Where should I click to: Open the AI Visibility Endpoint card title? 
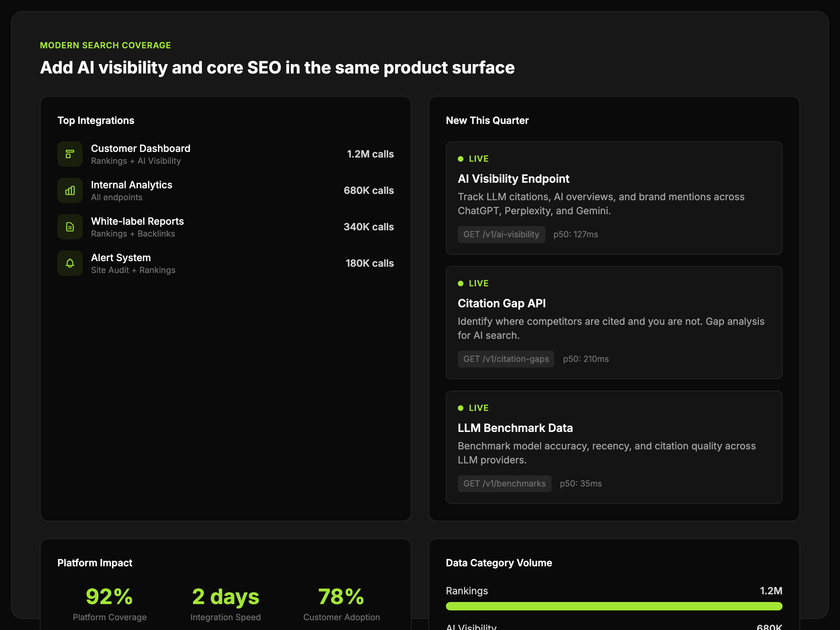point(513,179)
